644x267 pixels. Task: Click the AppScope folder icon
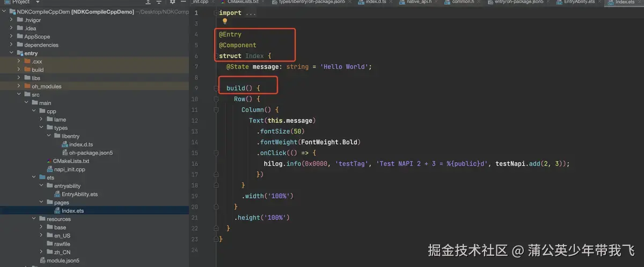pyautogui.click(x=19, y=36)
